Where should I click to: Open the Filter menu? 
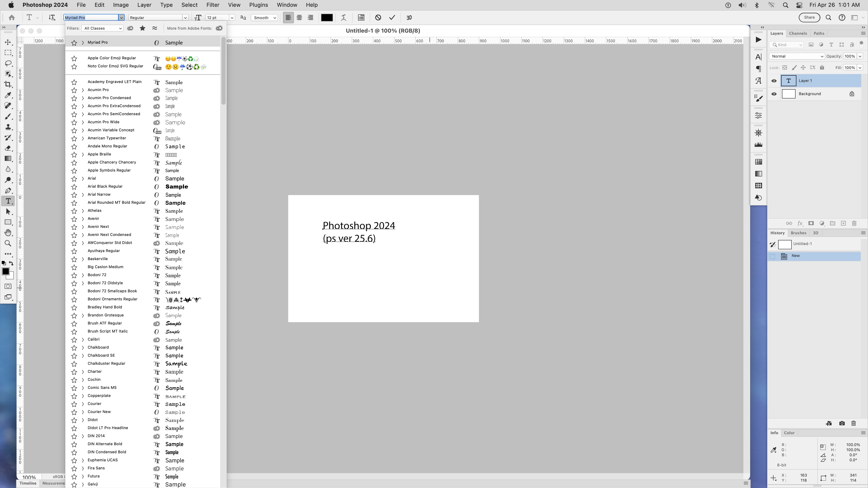click(x=213, y=5)
